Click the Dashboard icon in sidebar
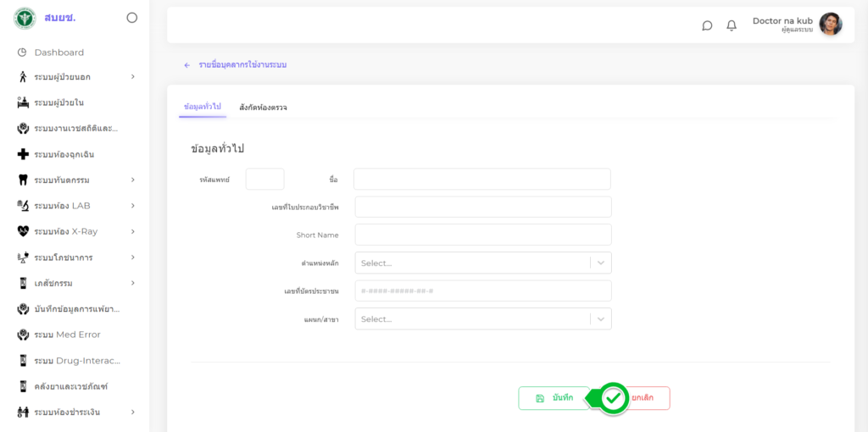Screen dimensions: 868x432 click(x=23, y=53)
